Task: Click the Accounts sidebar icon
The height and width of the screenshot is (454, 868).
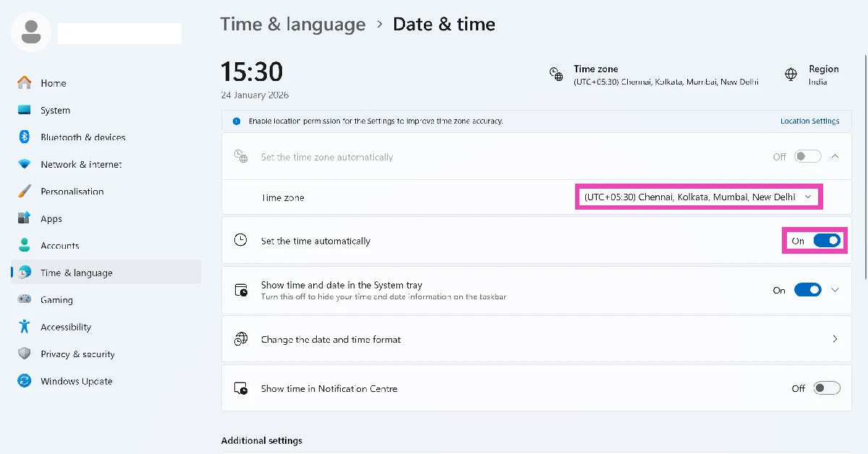Action: click(25, 245)
